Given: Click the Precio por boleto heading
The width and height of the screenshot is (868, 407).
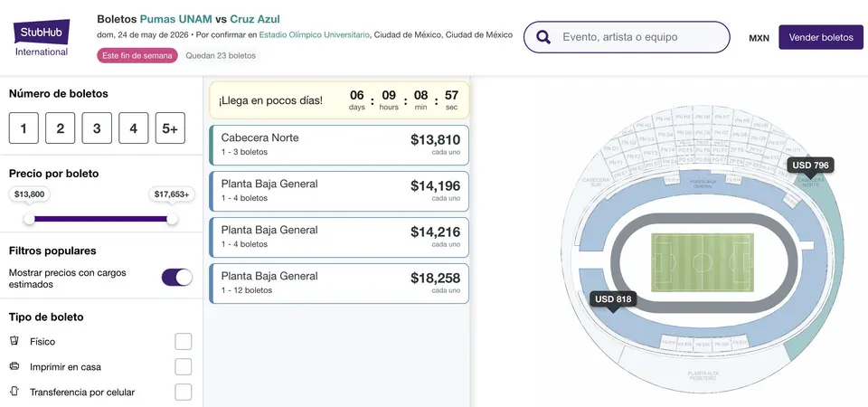Looking at the screenshot, I should 53,174.
